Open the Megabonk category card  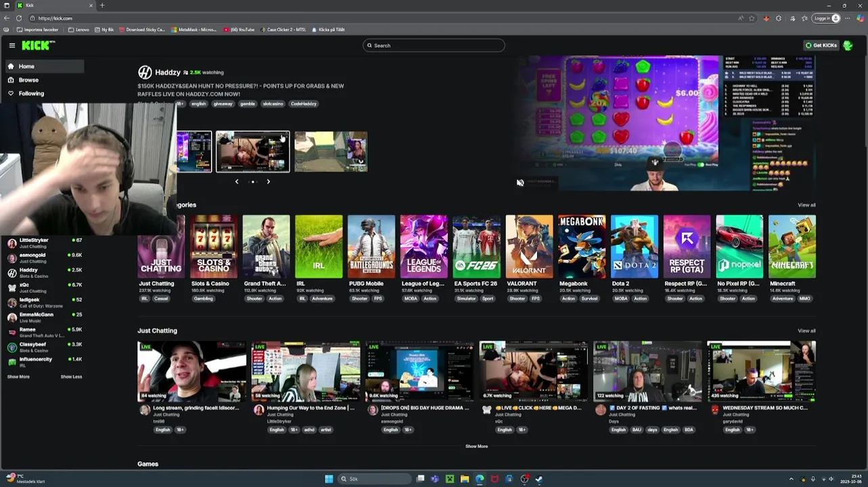582,247
